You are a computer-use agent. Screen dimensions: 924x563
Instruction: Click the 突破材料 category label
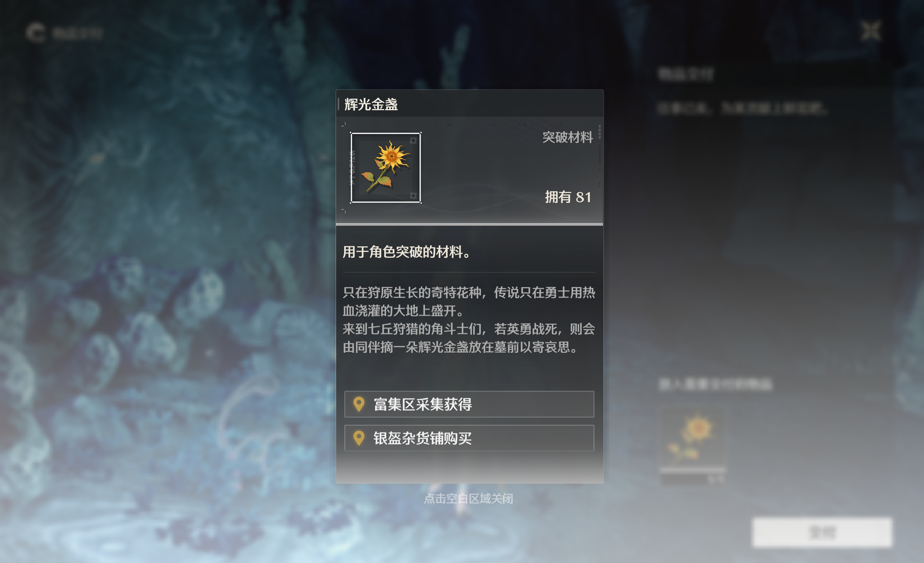[567, 137]
